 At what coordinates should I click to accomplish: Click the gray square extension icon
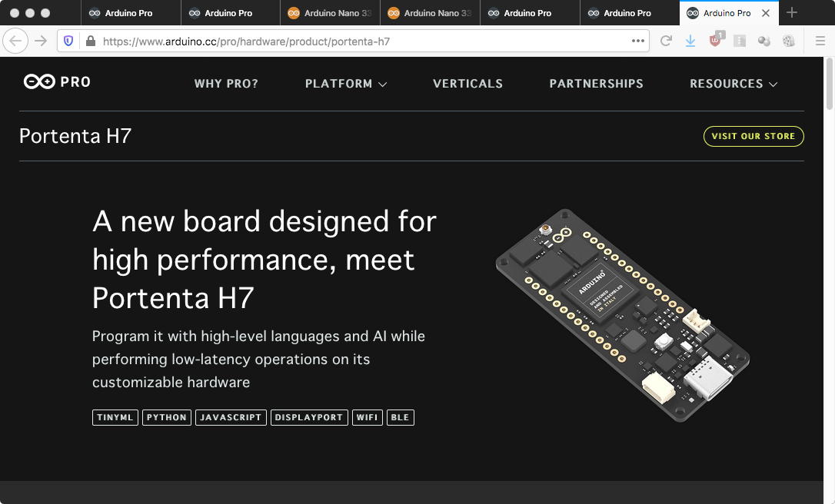[x=740, y=41]
